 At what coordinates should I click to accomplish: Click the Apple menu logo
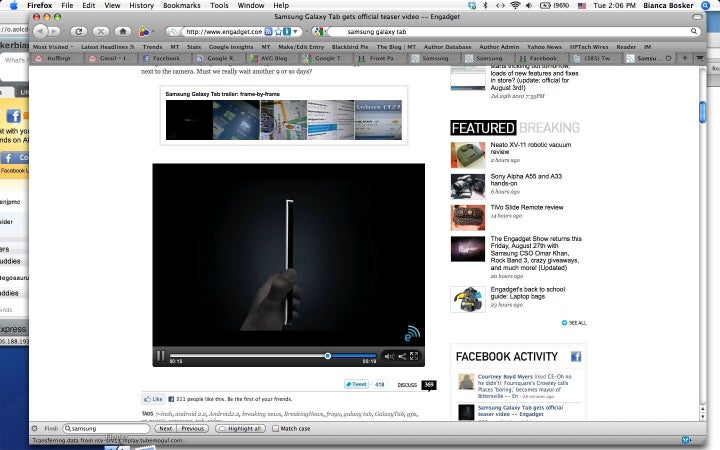tap(13, 6)
